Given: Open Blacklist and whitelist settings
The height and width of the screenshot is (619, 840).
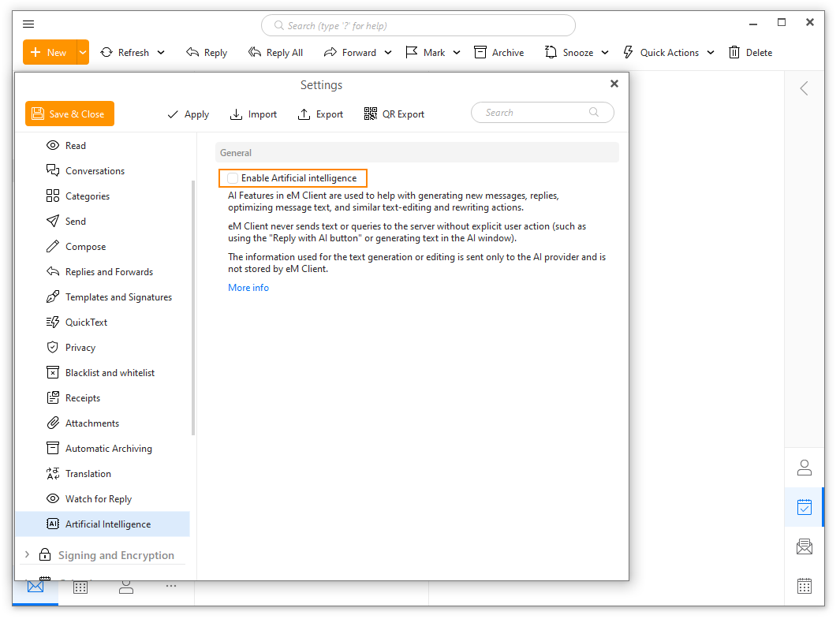Looking at the screenshot, I should pos(103,373).
